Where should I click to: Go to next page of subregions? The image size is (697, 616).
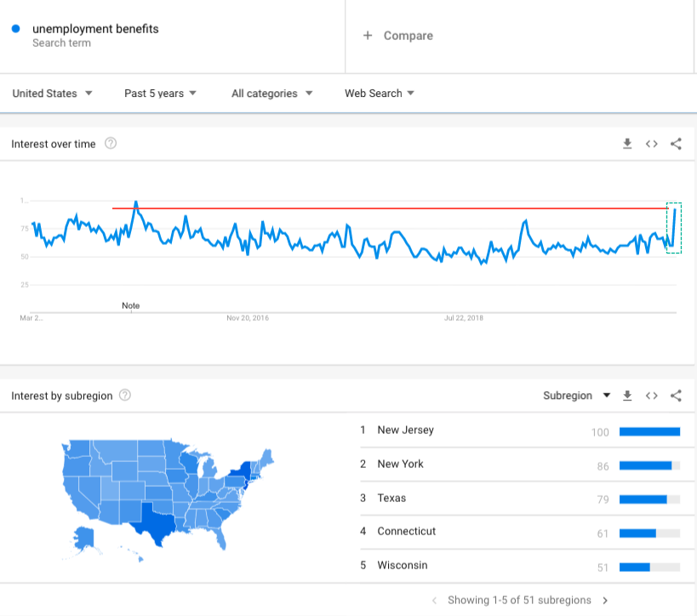tap(605, 601)
